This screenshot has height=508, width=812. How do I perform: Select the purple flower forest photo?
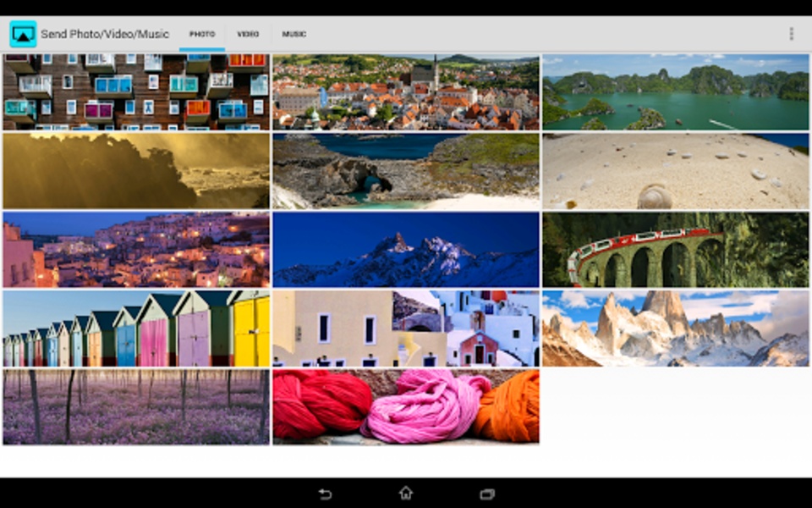[x=136, y=407]
